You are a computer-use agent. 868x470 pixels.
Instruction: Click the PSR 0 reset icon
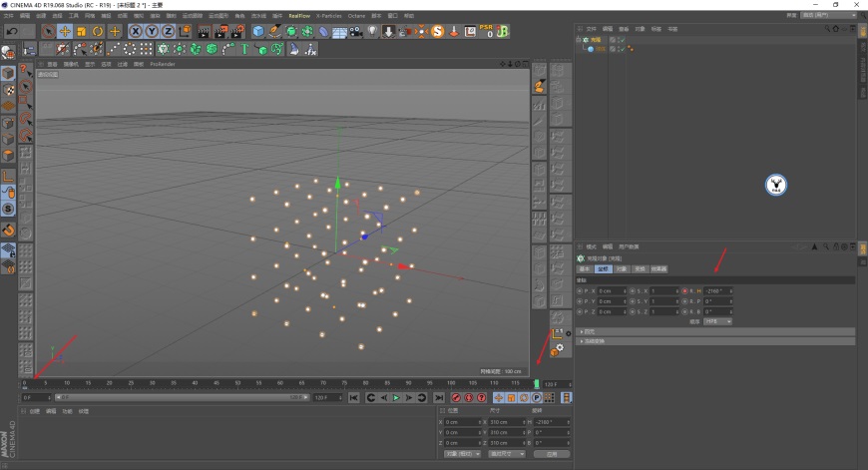point(486,31)
